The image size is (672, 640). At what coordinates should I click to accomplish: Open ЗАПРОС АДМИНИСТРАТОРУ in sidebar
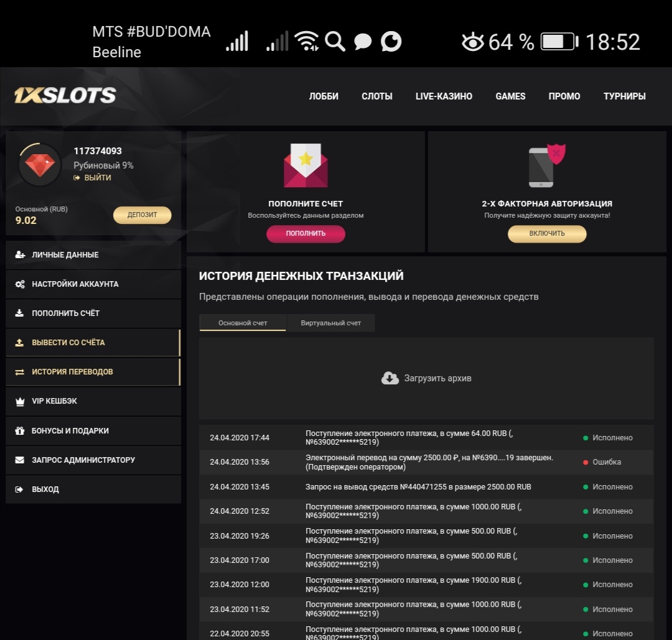point(93,460)
